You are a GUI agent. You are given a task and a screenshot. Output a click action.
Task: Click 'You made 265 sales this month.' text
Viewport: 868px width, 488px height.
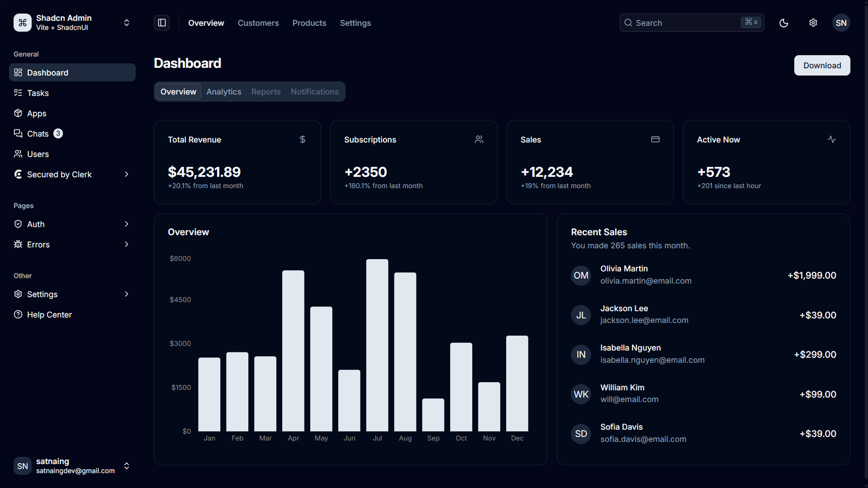coord(630,246)
